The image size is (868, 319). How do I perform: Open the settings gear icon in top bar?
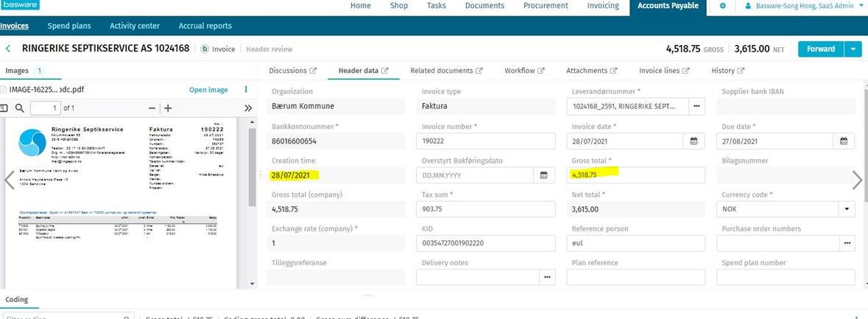(722, 6)
